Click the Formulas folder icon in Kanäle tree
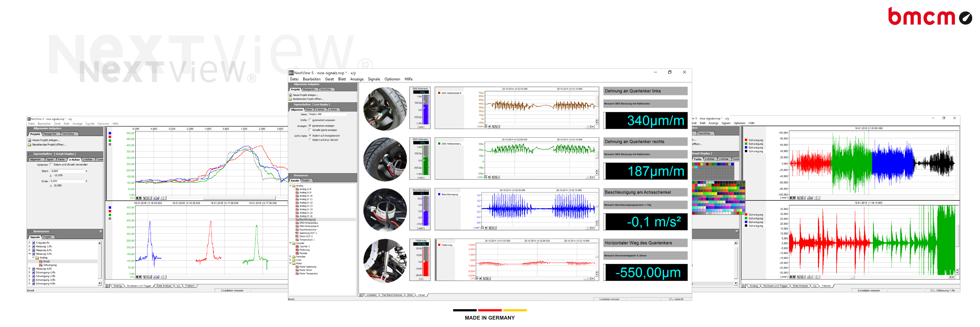Screen dimensions: 980x327 coord(294,257)
